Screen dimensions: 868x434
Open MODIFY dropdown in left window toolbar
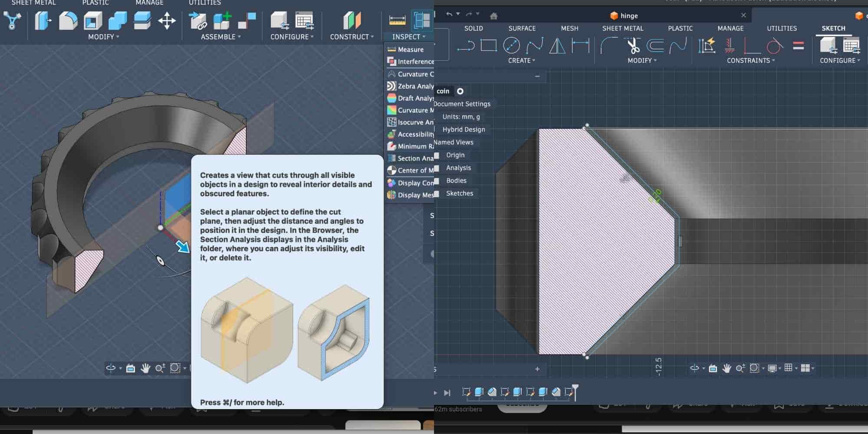click(x=103, y=37)
